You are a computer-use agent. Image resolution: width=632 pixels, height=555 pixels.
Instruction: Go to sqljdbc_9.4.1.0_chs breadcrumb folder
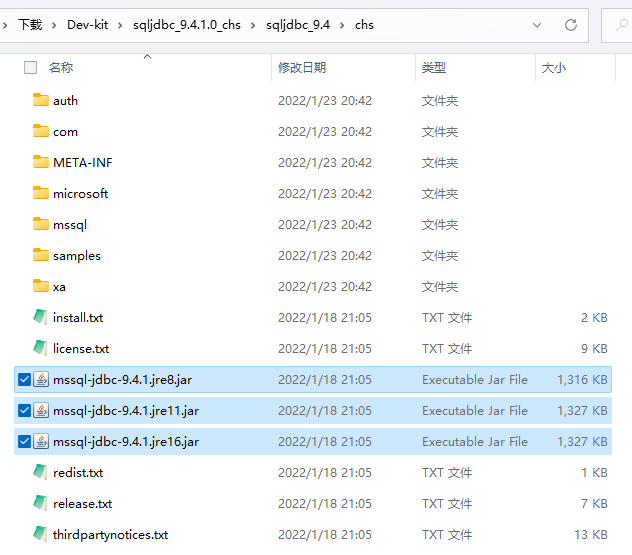187,24
